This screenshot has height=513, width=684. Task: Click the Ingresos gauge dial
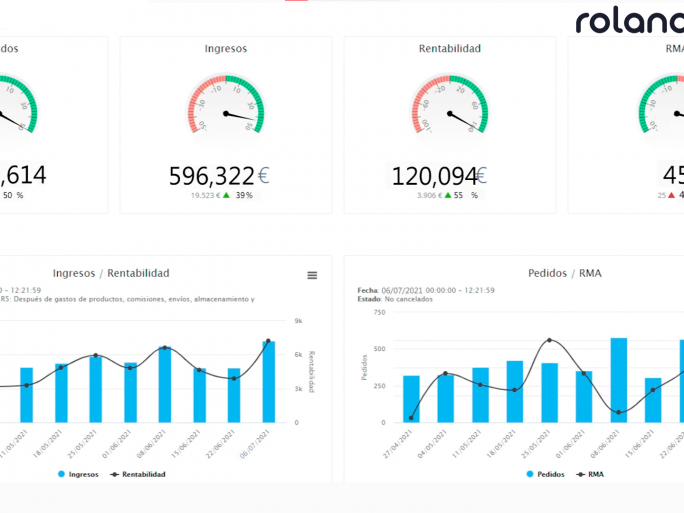(226, 106)
